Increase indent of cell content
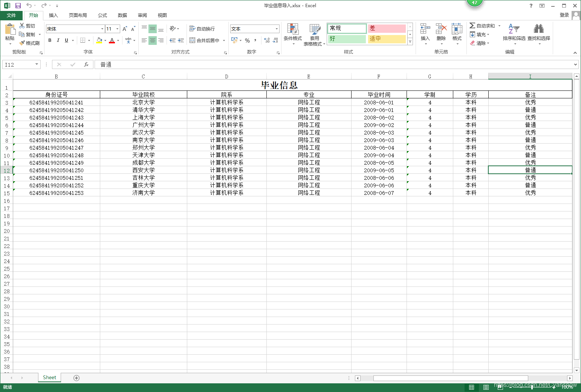 (181, 40)
